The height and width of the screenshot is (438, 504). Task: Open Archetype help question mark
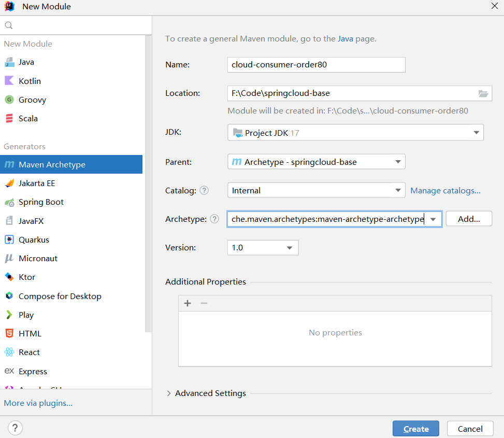click(x=214, y=219)
